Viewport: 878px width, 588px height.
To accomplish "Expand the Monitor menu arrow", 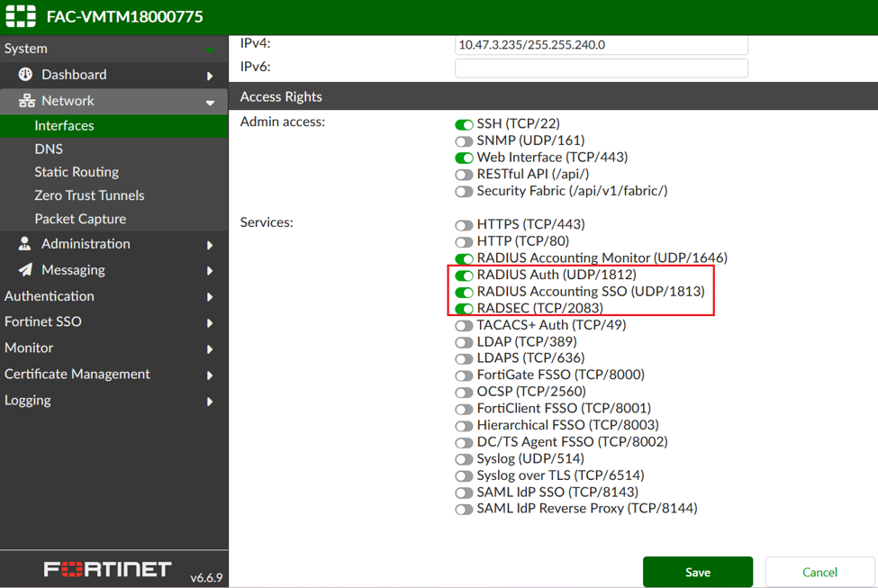I will [x=210, y=349].
